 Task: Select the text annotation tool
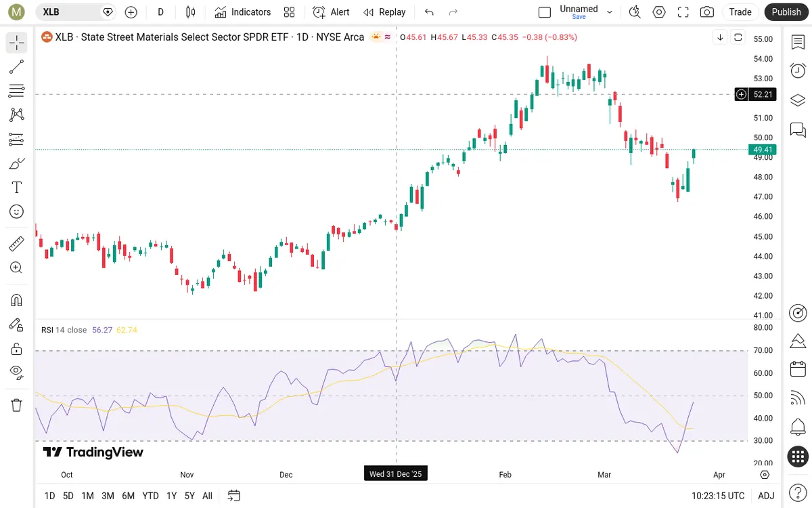pyautogui.click(x=17, y=188)
